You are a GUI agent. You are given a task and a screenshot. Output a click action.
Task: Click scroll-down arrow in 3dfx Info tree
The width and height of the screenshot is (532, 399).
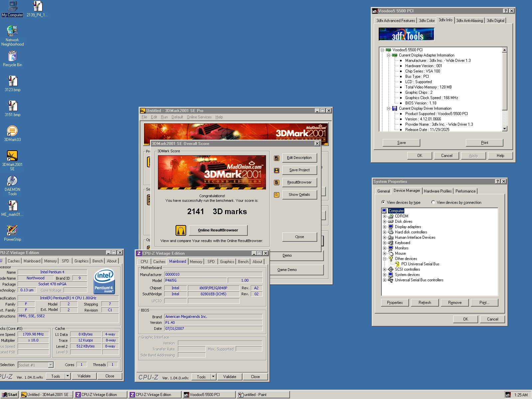pos(504,129)
